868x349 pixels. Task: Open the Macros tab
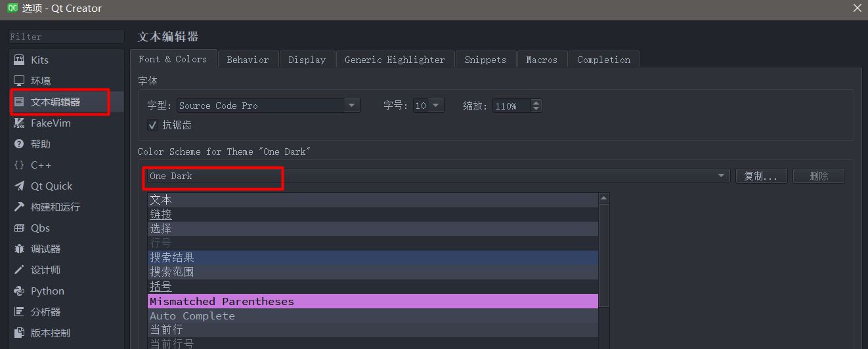click(542, 60)
